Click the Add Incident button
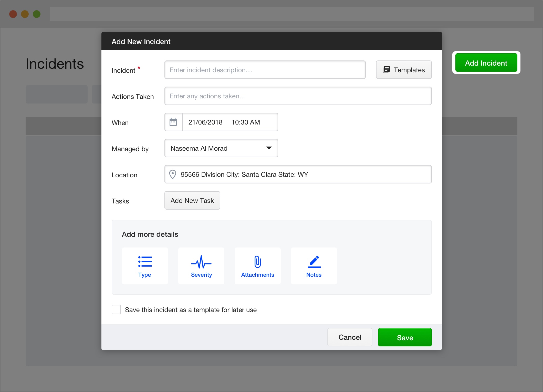The image size is (543, 392). click(486, 63)
